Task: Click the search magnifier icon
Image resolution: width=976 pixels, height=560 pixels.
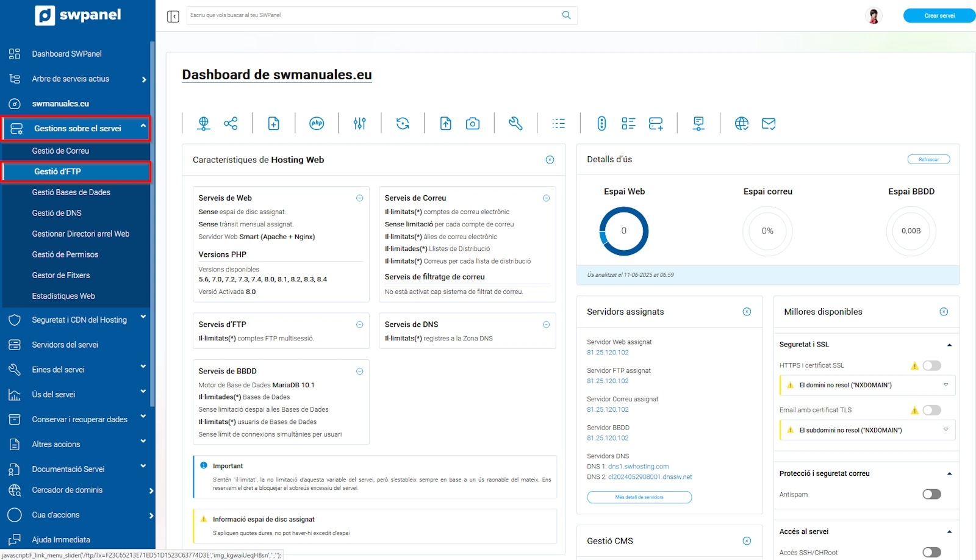Action: point(566,15)
